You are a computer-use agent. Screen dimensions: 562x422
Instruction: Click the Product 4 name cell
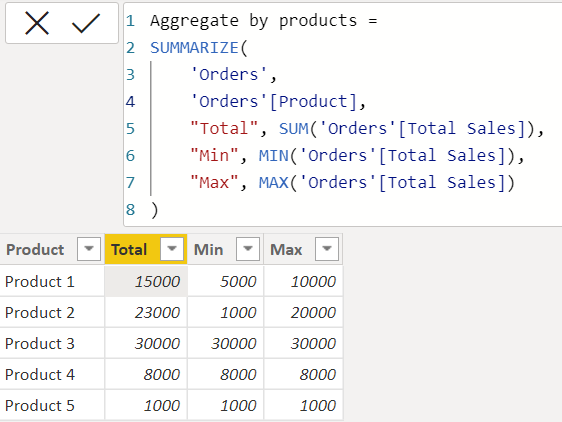coord(52,375)
